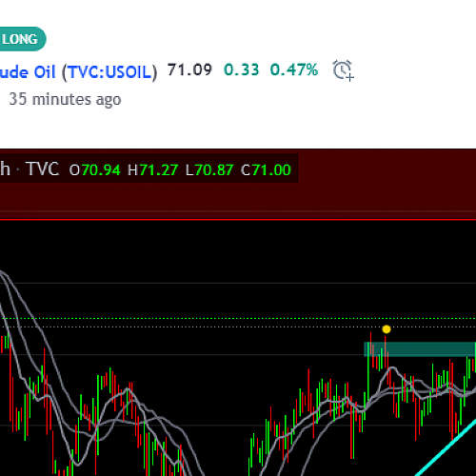
Task: Click the yellow dot marker on chart
Action: pyautogui.click(x=387, y=329)
